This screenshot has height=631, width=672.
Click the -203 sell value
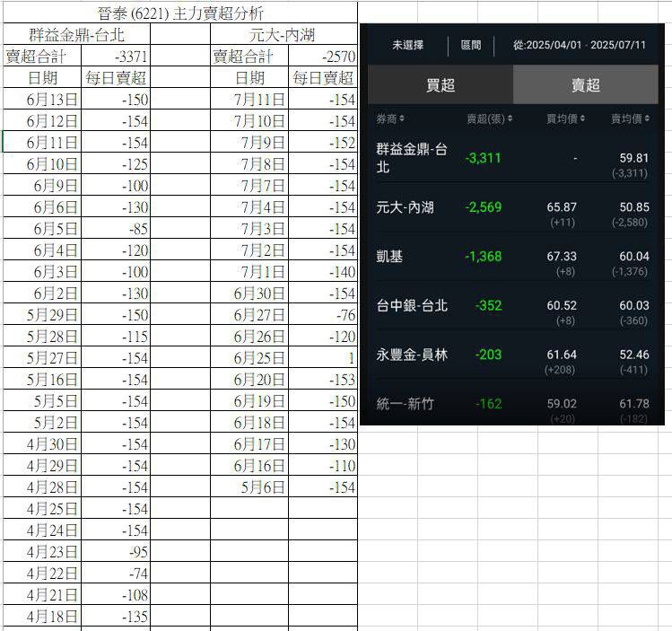[488, 355]
